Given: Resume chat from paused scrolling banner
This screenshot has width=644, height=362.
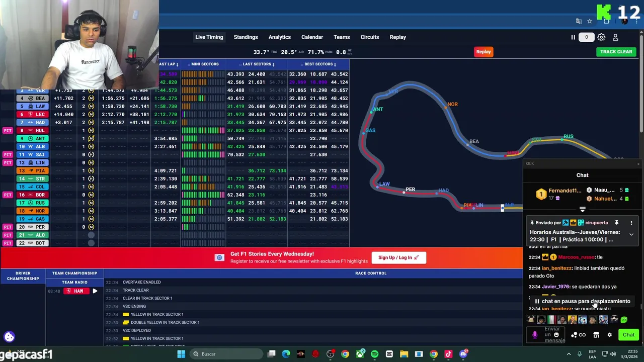Looking at the screenshot, I should [x=582, y=302].
